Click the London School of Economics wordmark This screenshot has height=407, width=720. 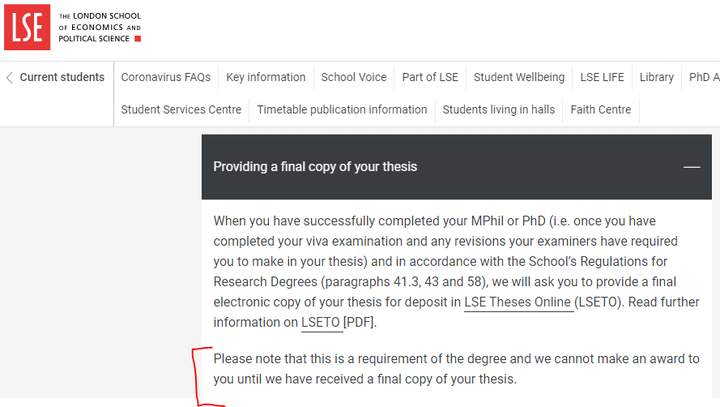(x=100, y=28)
